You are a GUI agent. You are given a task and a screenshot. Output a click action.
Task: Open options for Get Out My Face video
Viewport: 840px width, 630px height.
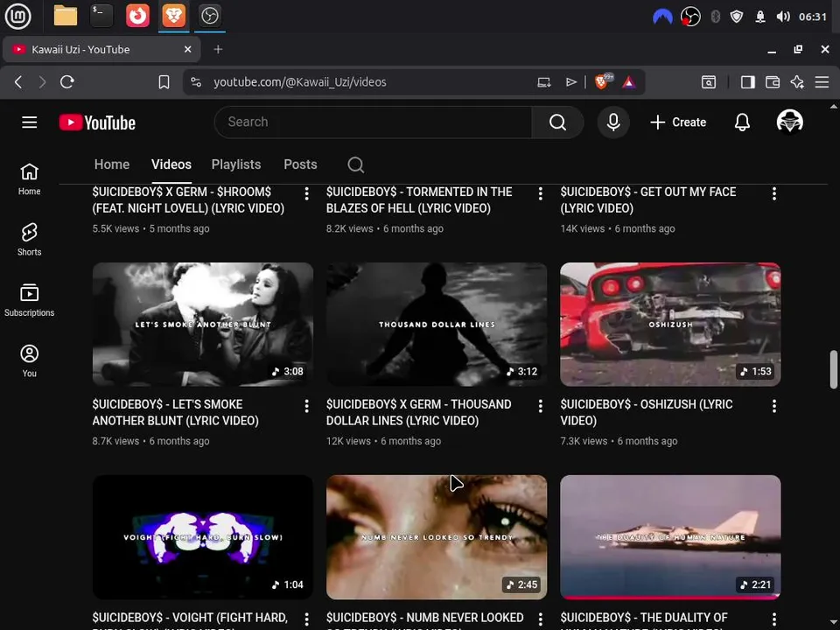tap(774, 194)
